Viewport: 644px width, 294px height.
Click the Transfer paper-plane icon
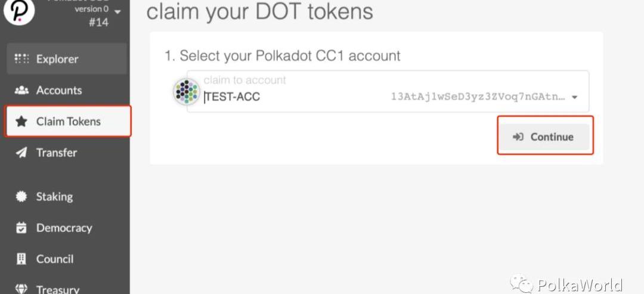coord(21,153)
